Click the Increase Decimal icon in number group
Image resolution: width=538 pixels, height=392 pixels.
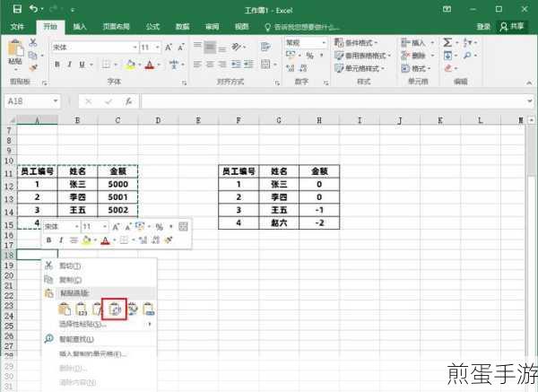tap(291, 68)
